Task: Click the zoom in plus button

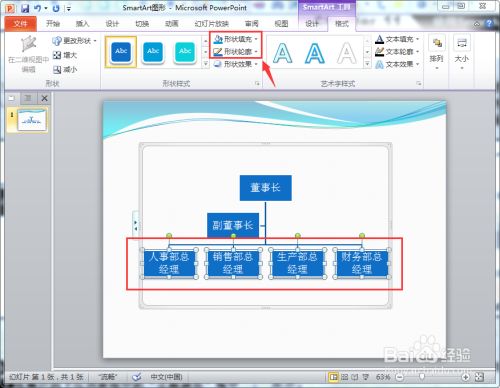Action: (465, 377)
